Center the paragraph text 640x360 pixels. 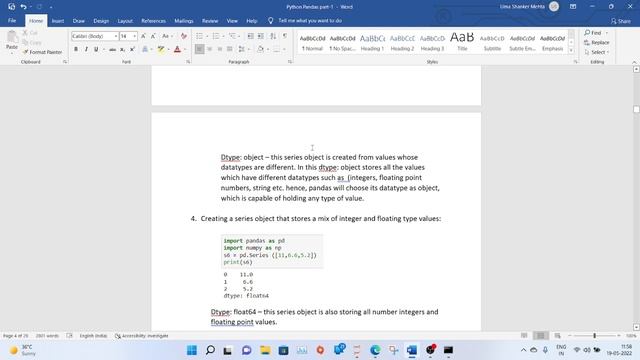(x=209, y=49)
